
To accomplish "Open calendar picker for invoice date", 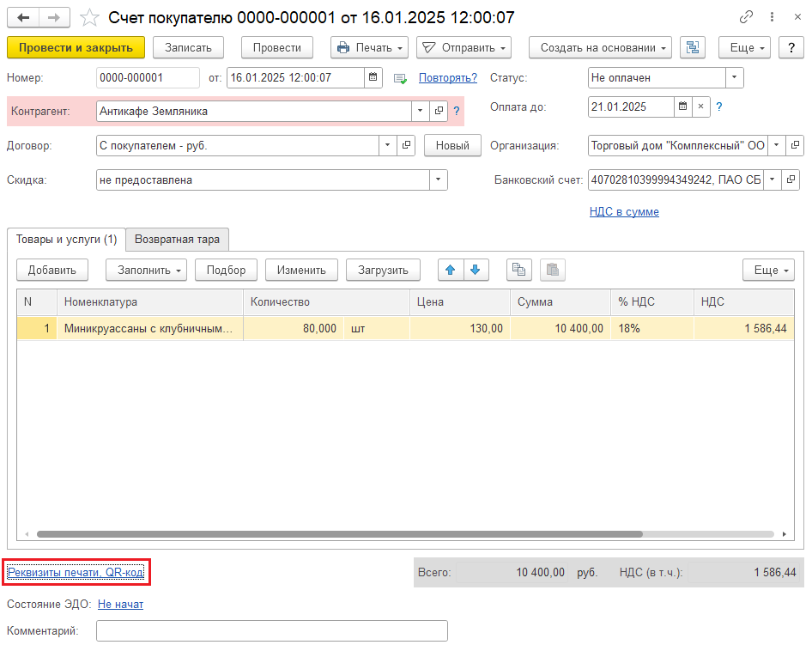I will click(x=373, y=78).
